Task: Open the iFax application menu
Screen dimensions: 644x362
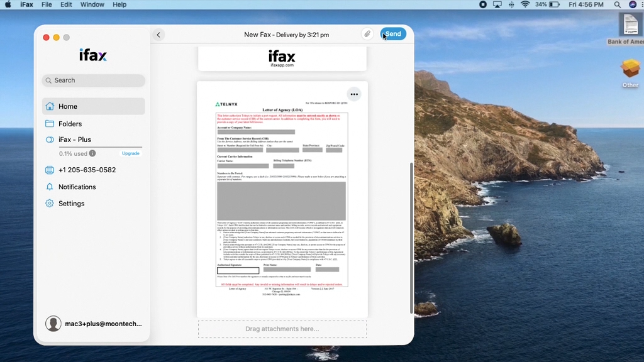Action: pyautogui.click(x=26, y=4)
